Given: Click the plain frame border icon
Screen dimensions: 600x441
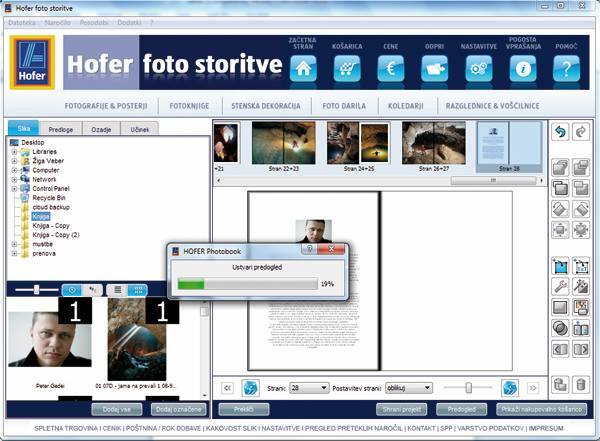Looking at the screenshot, I should (x=560, y=307).
